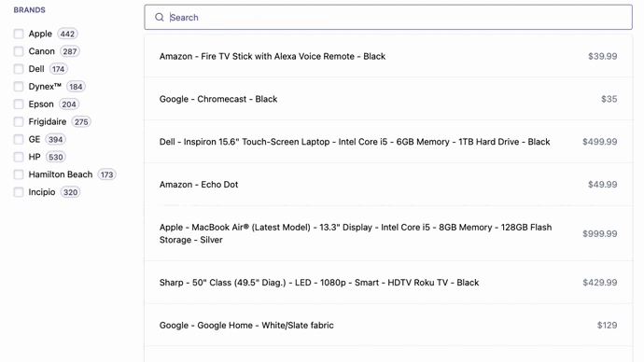Toggle the Incipio brand checkbox
Screen dimensions: 644x362
click(19, 192)
